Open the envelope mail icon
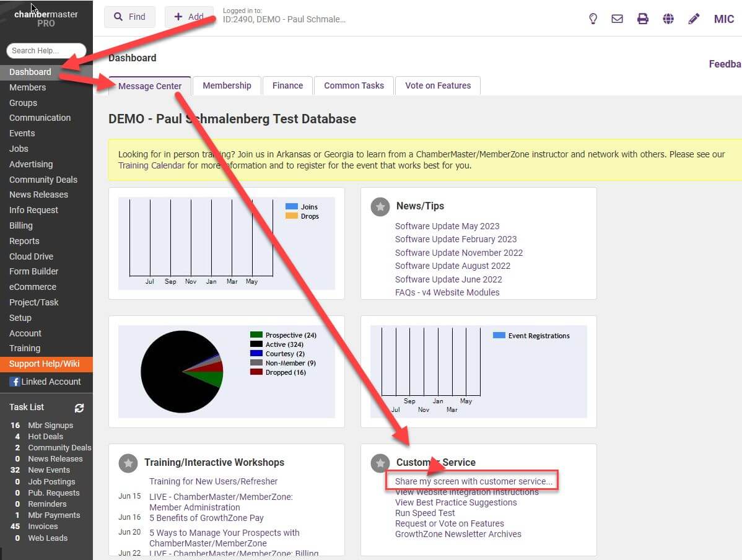The height and width of the screenshot is (560, 742). (617, 19)
